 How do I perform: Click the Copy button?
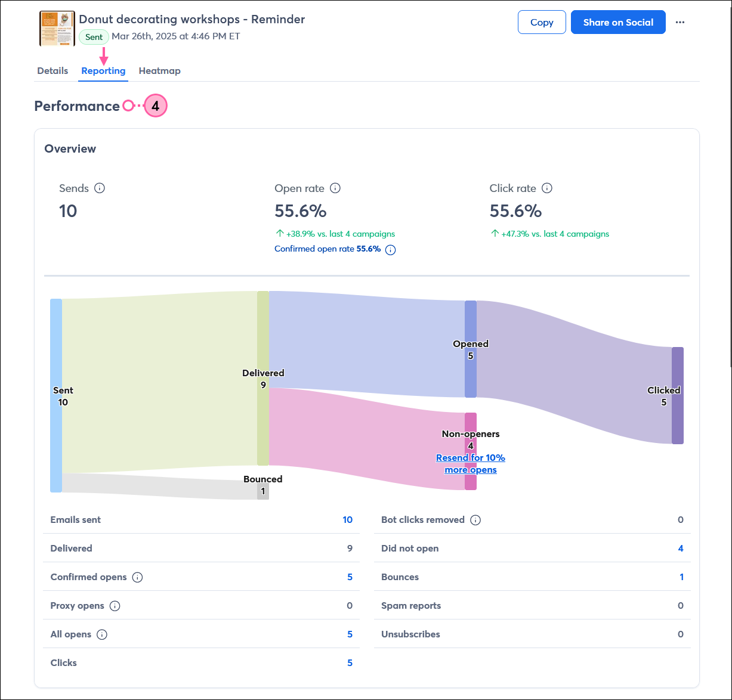pyautogui.click(x=542, y=22)
